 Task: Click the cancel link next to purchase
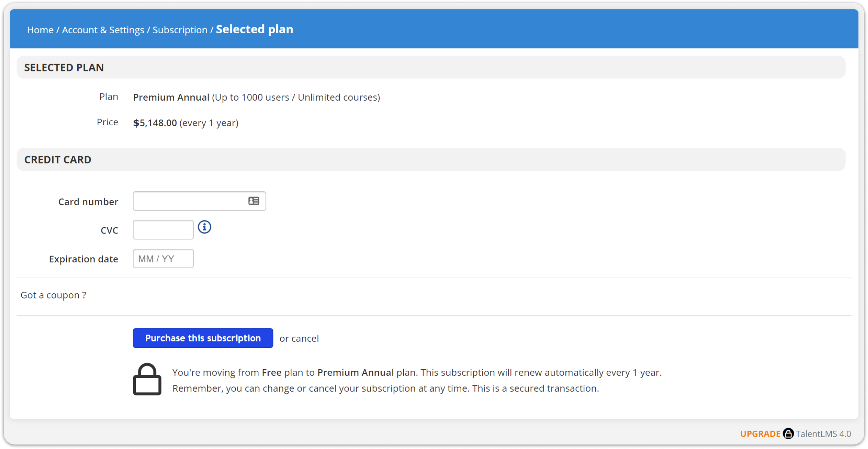[305, 338]
